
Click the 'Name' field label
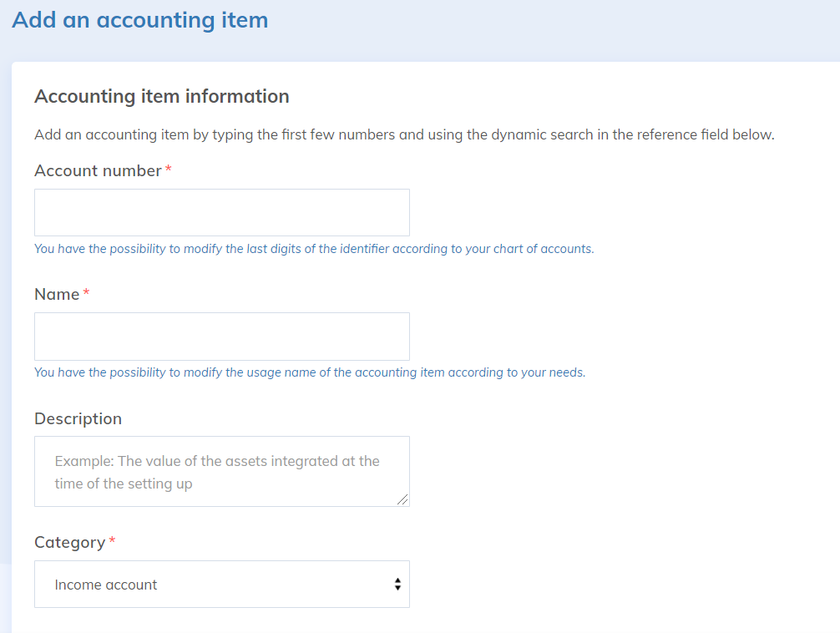coord(57,294)
